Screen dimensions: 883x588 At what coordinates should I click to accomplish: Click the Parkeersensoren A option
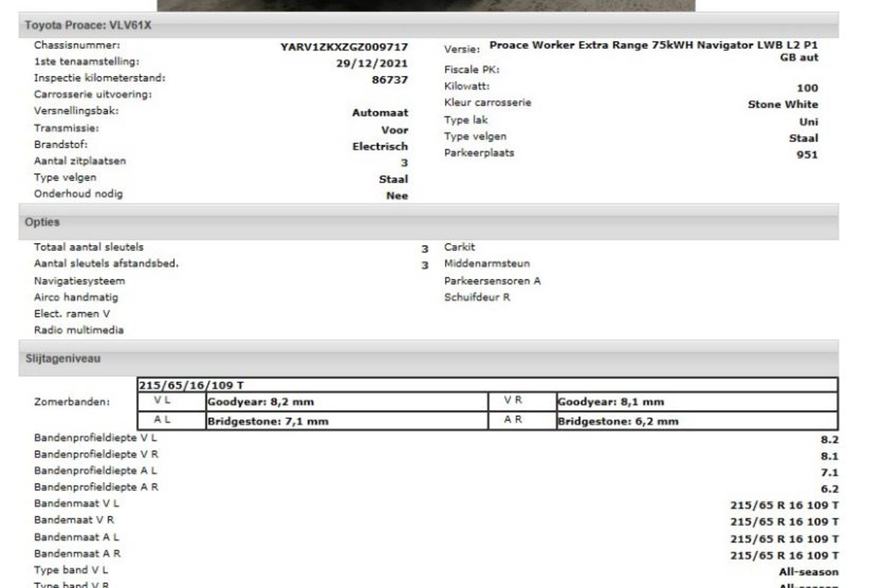click(x=492, y=281)
